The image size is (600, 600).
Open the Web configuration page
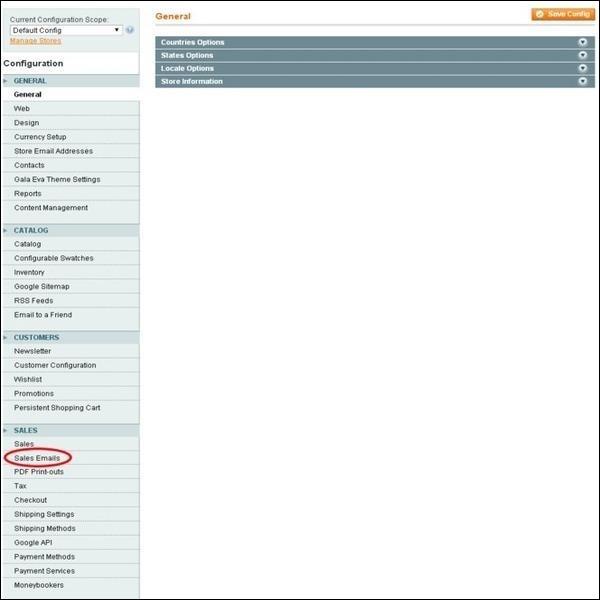pyautogui.click(x=21, y=109)
